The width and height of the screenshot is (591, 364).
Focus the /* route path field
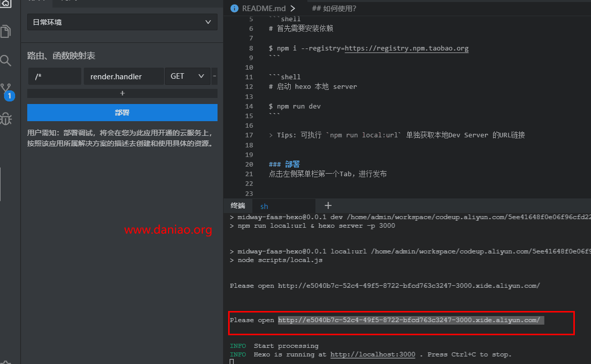tap(55, 76)
